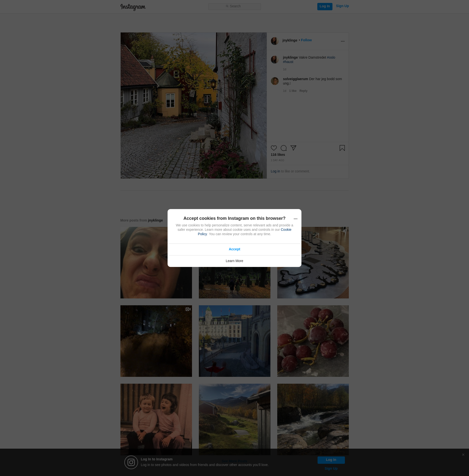Click Learn More in the cookie dialog
The width and height of the screenshot is (469, 476).
pos(234,261)
